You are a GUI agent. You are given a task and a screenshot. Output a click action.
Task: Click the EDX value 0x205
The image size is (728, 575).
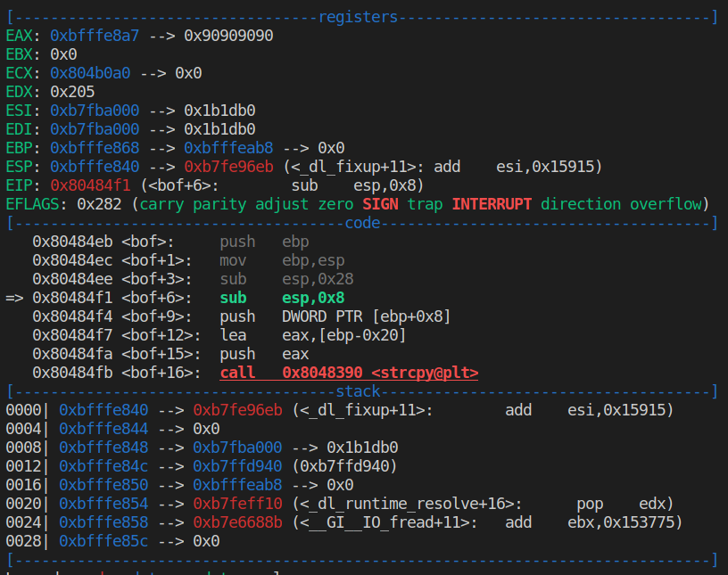(x=72, y=92)
